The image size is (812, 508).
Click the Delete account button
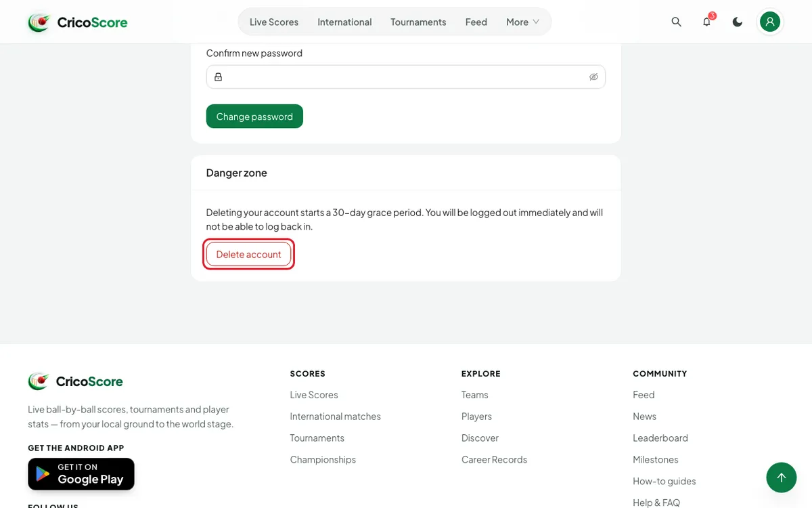[248, 254]
